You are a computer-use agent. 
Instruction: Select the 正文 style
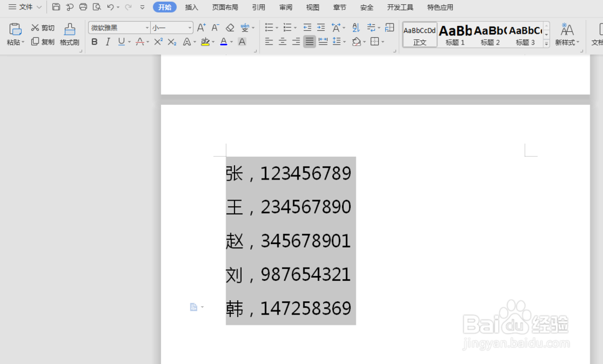420,34
